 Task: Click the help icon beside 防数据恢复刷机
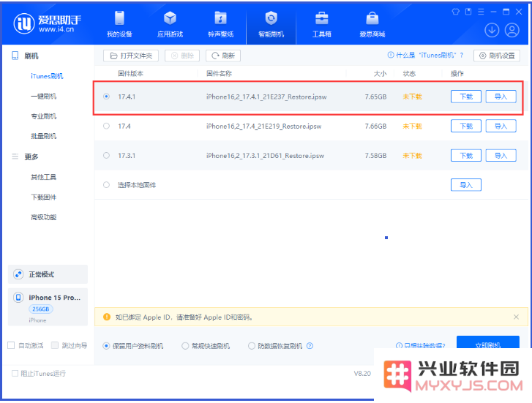point(310,346)
